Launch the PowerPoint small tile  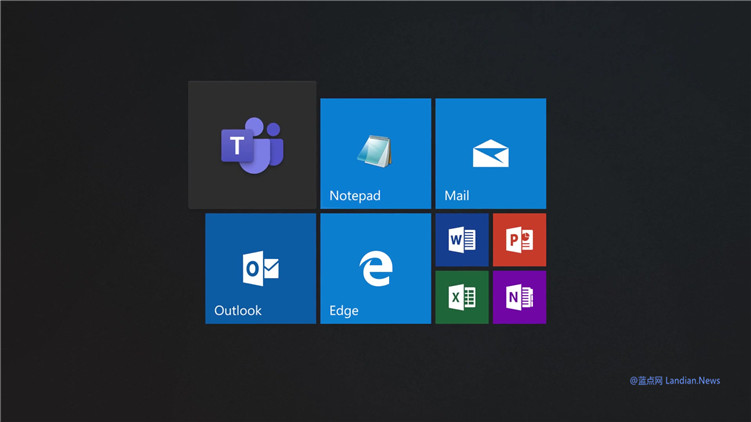tap(519, 240)
